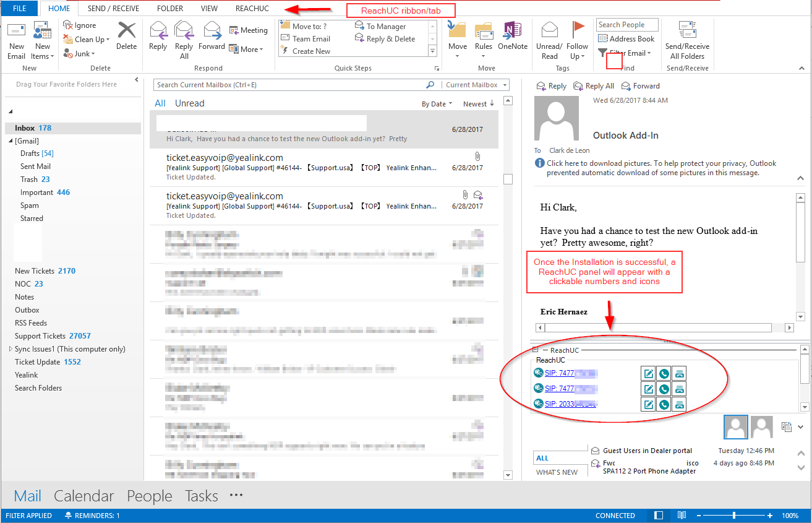Go to People in navigation bar
The width and height of the screenshot is (812, 523).
[x=149, y=496]
